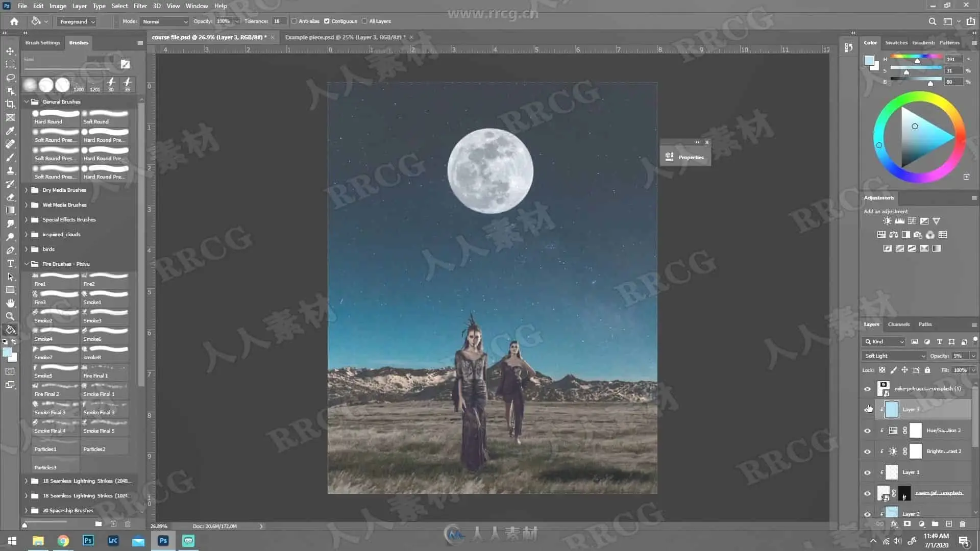Select the Hand tool
Image resolution: width=980 pixels, height=551 pixels.
(10, 303)
